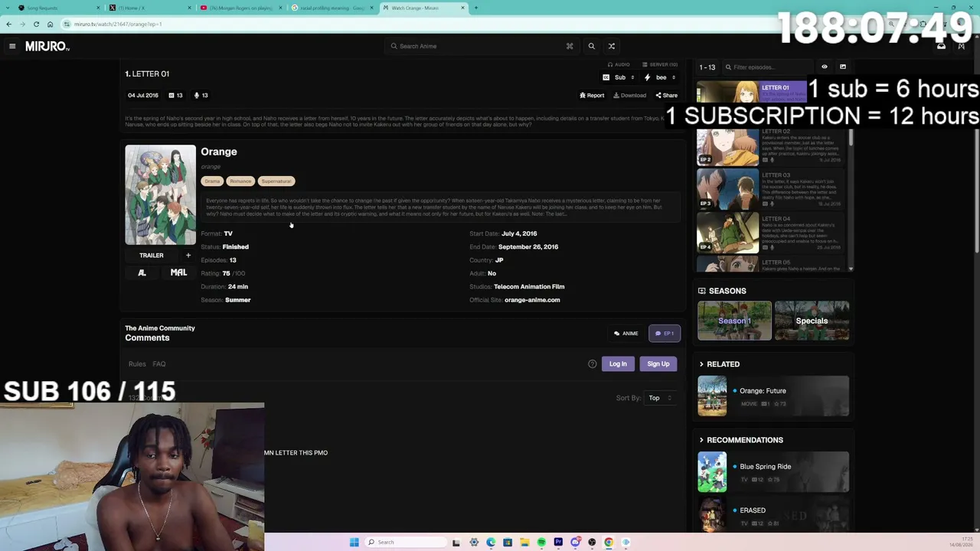This screenshot has height=551, width=980.
Task: Click the Log In button
Action: (618, 364)
